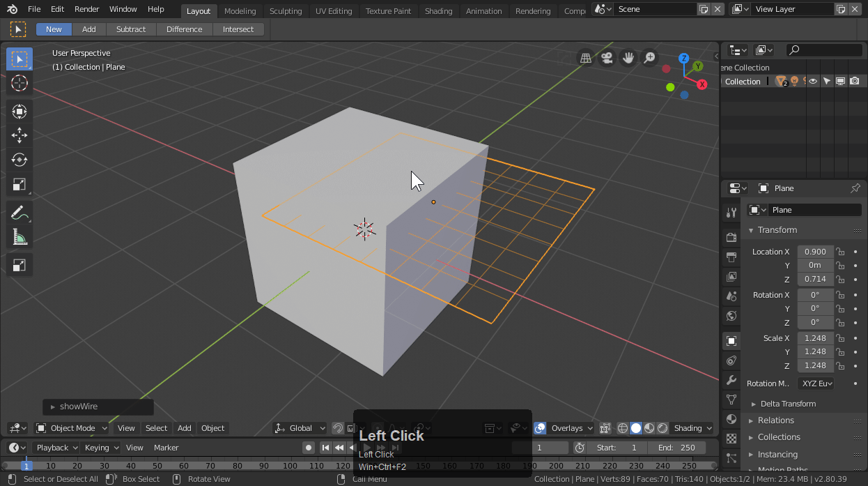
Task: Open the Rotation Mode XYZ Euler dropdown
Action: pos(816,384)
